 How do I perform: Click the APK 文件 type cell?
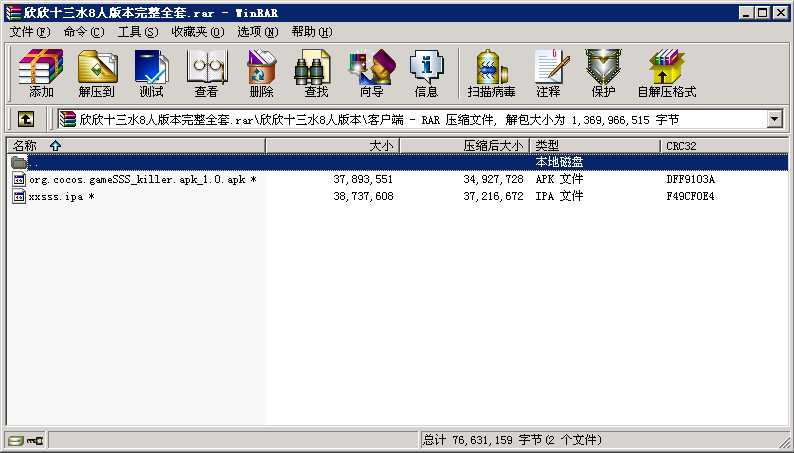pyautogui.click(x=559, y=179)
